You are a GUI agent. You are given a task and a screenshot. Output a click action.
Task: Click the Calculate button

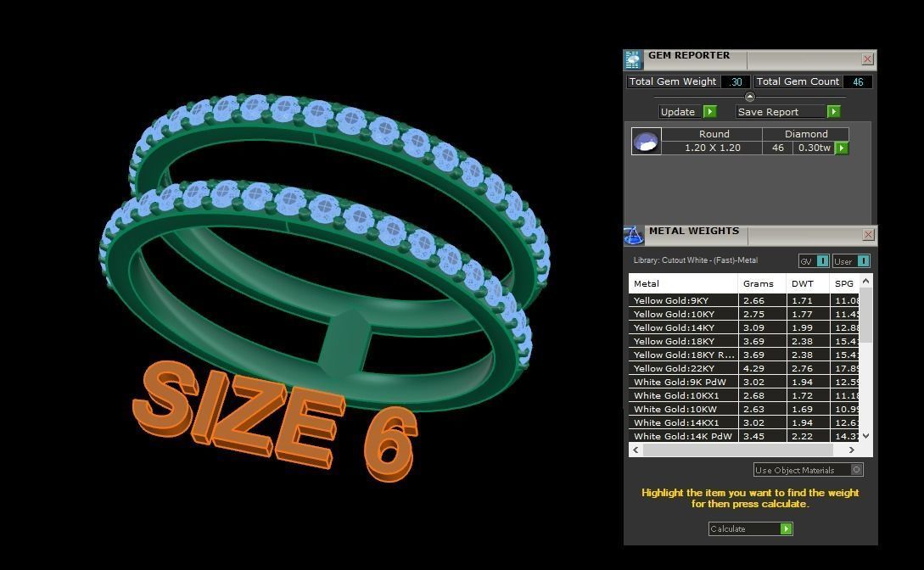pos(750,528)
